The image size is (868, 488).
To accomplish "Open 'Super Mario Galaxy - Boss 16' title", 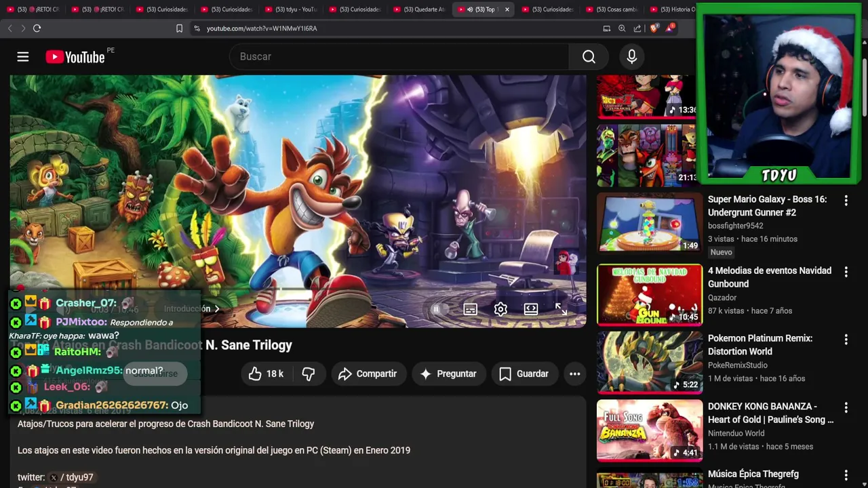I will 767,206.
